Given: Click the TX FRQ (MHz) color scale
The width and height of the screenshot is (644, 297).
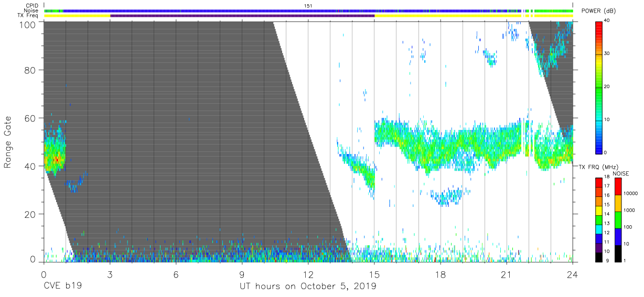Looking at the screenshot, I should [x=599, y=219].
